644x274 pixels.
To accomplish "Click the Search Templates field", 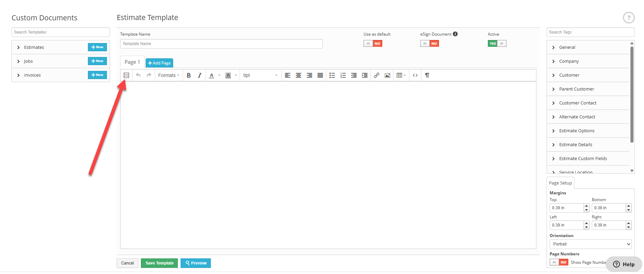I will coord(61,32).
